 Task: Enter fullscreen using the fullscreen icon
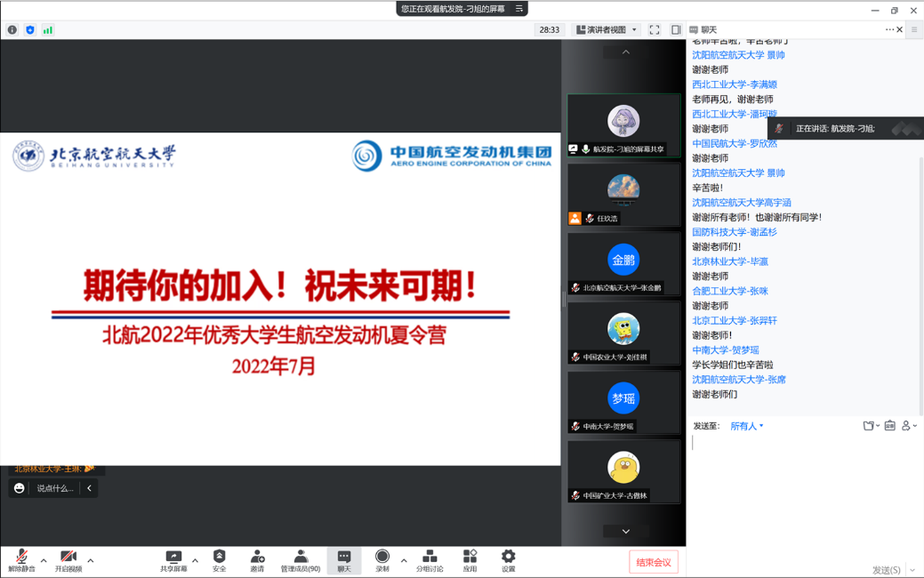[x=655, y=30]
